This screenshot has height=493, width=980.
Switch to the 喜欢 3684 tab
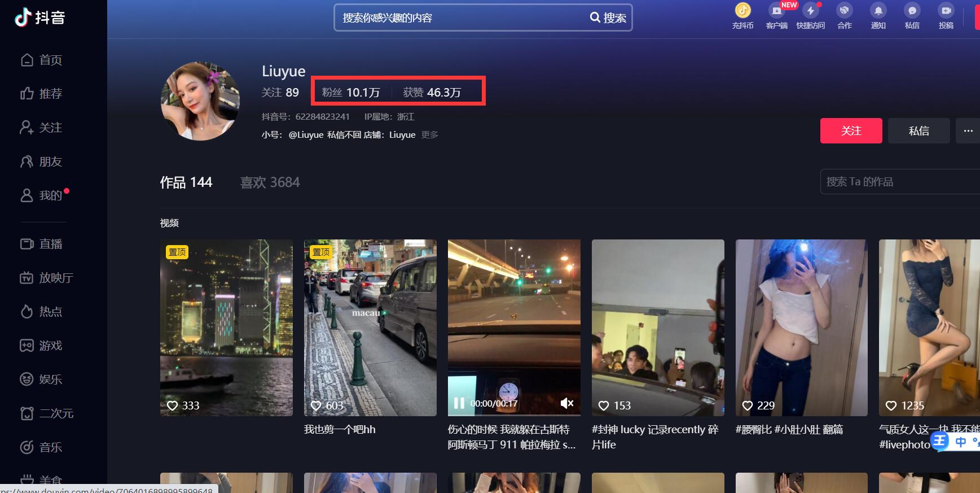pyautogui.click(x=270, y=182)
